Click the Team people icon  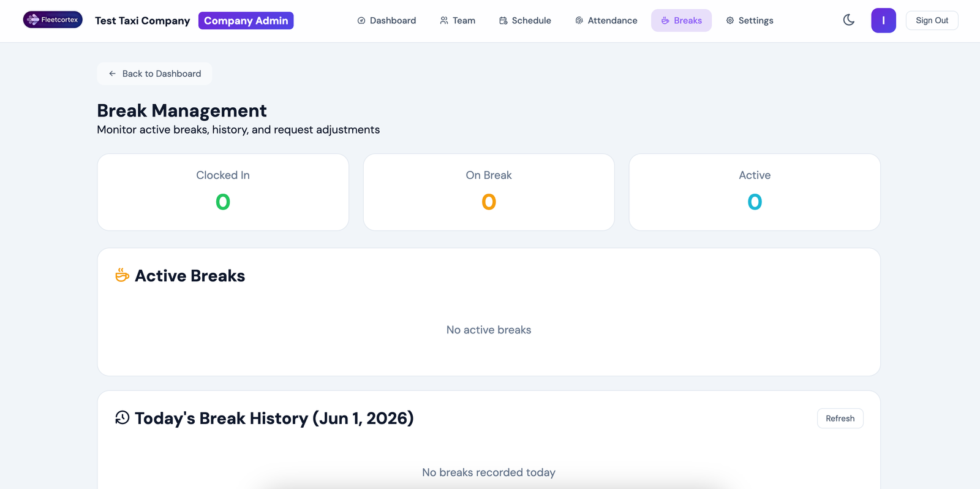(x=444, y=21)
